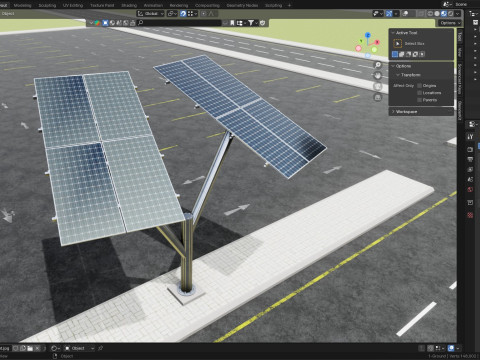Choose Set a new selection mode

(x=395, y=54)
